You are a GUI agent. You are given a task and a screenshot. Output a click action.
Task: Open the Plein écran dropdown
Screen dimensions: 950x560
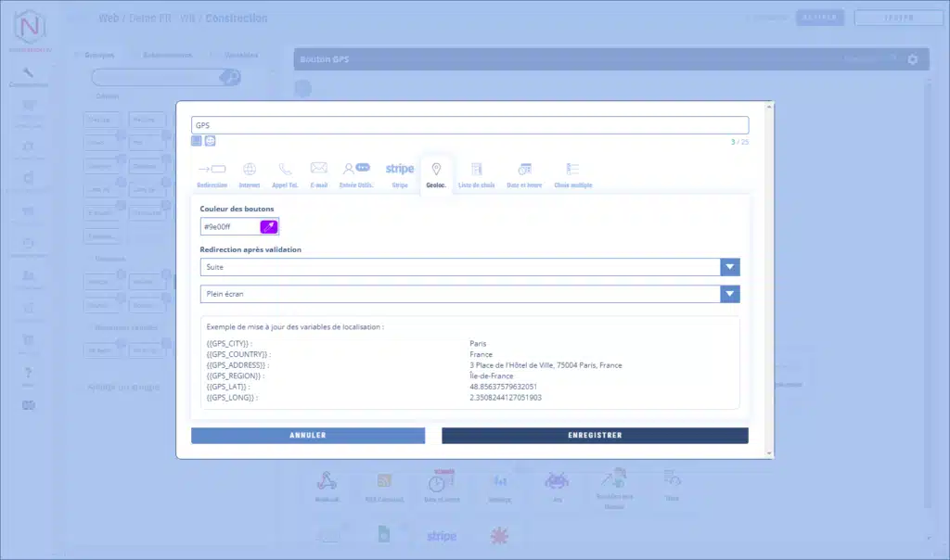click(x=730, y=294)
